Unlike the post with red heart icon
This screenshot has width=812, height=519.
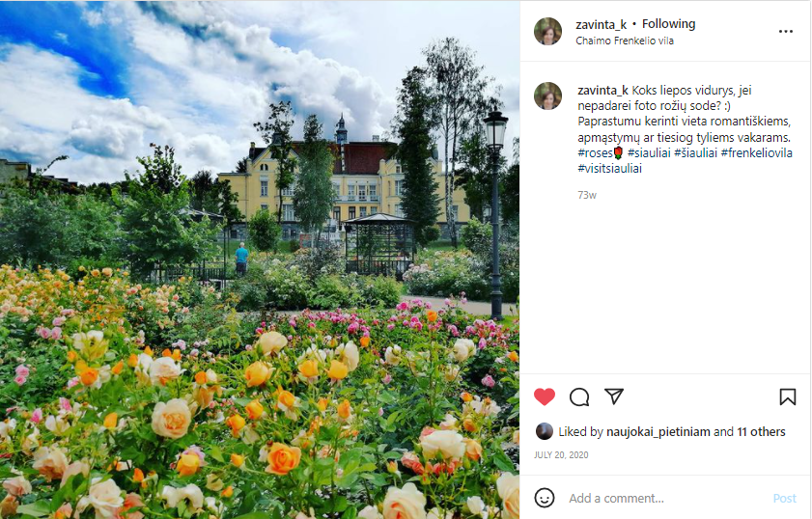coord(544,396)
